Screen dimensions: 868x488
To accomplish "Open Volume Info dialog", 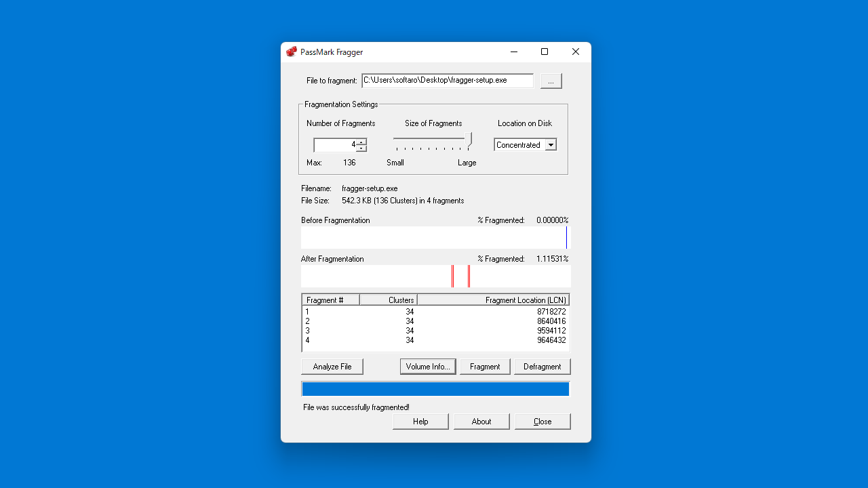I will click(x=428, y=367).
